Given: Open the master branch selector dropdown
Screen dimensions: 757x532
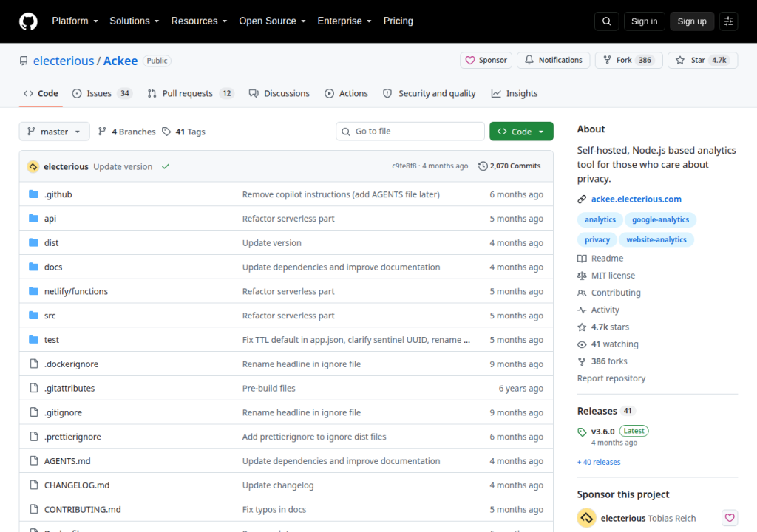Looking at the screenshot, I should click(54, 132).
